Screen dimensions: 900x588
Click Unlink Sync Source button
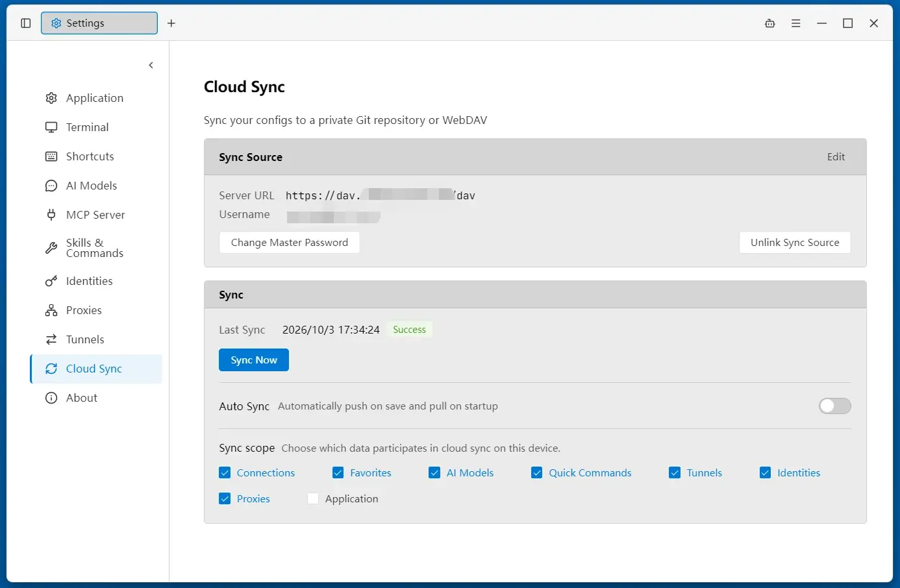pyautogui.click(x=795, y=243)
